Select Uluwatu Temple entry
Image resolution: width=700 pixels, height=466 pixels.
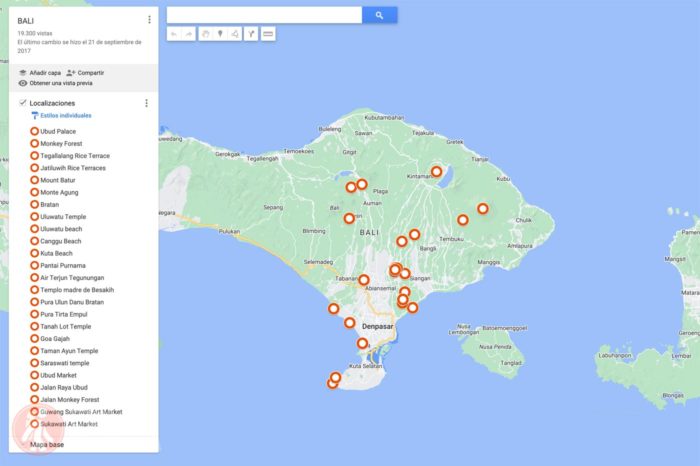58,216
